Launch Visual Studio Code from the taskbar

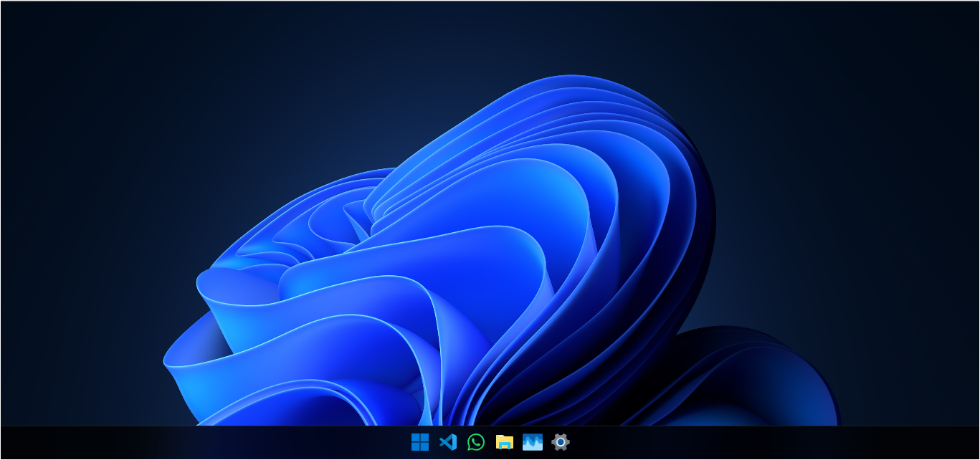click(x=448, y=442)
